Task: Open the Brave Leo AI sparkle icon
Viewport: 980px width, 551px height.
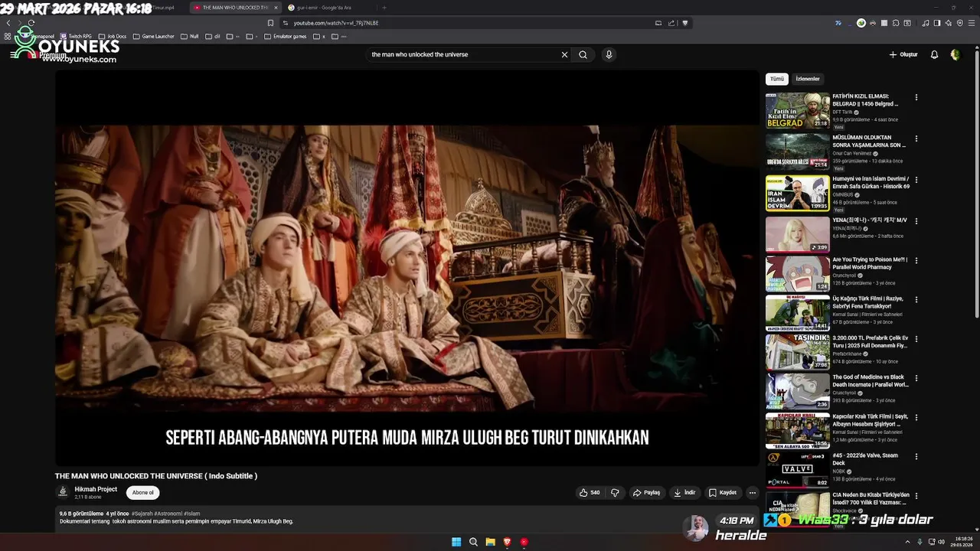Action: [949, 23]
